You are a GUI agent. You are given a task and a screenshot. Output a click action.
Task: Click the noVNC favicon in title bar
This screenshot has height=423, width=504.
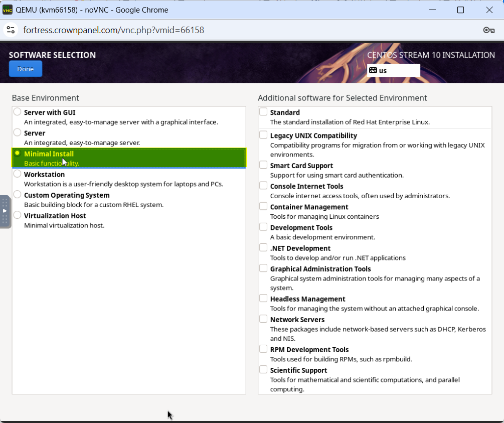pos(8,10)
